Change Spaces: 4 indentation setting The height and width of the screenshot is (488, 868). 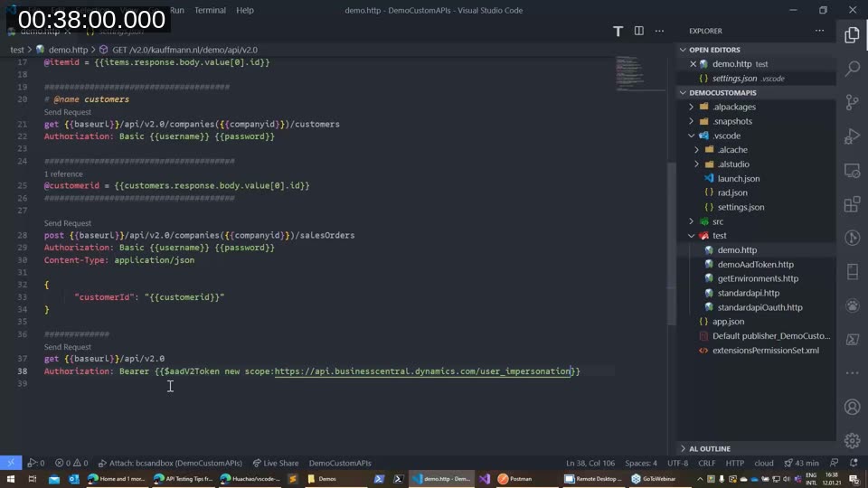[x=641, y=463]
